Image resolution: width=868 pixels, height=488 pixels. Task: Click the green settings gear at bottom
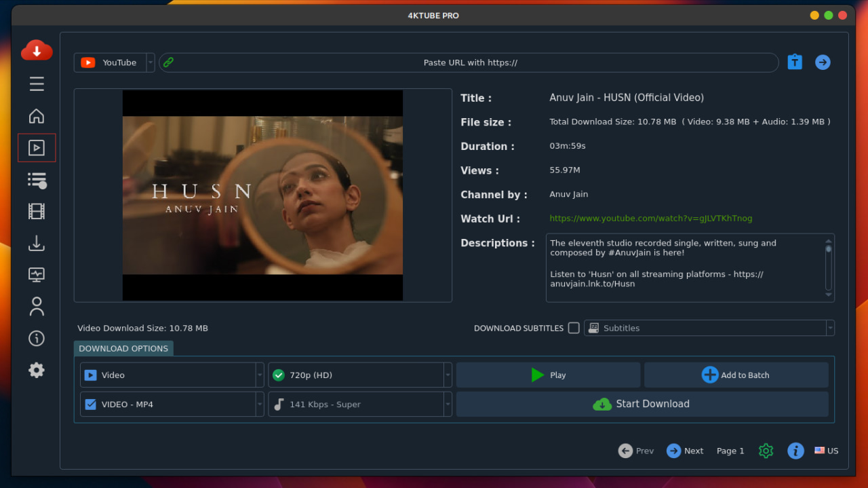click(x=766, y=451)
